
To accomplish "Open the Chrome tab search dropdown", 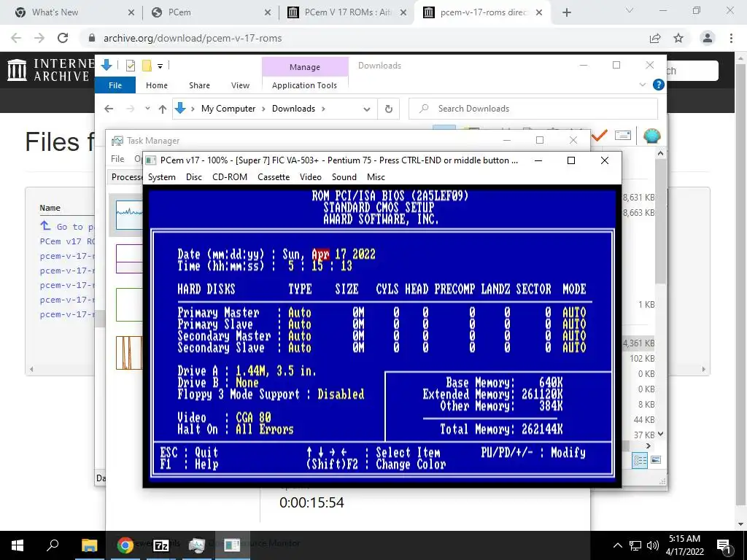I will (x=630, y=10).
